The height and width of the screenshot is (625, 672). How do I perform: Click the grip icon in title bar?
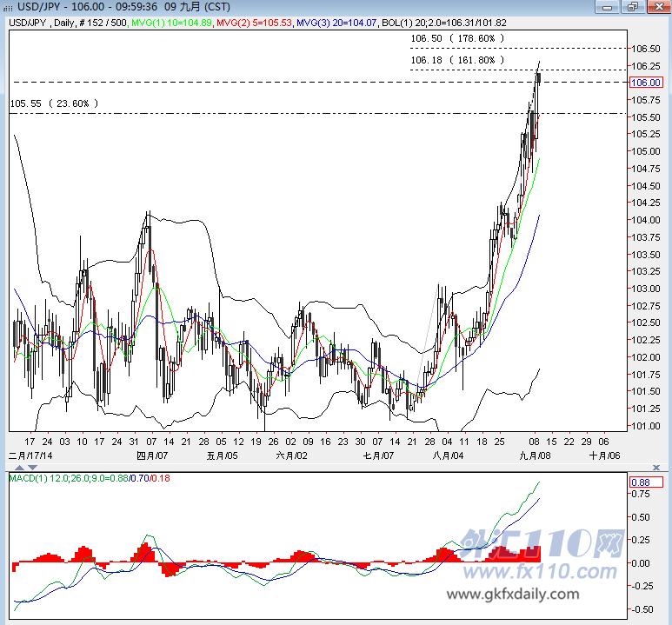(x=8, y=8)
